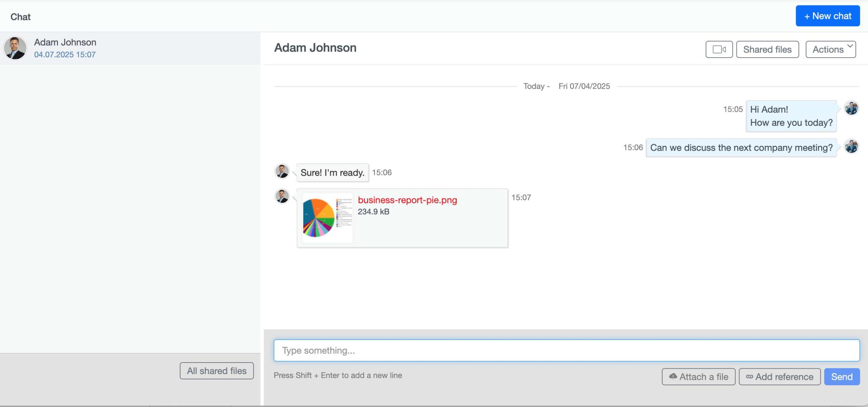Click Adam's avatar next to 'Sure! I'm ready.'
Screen dimensions: 868x407
[282, 171]
